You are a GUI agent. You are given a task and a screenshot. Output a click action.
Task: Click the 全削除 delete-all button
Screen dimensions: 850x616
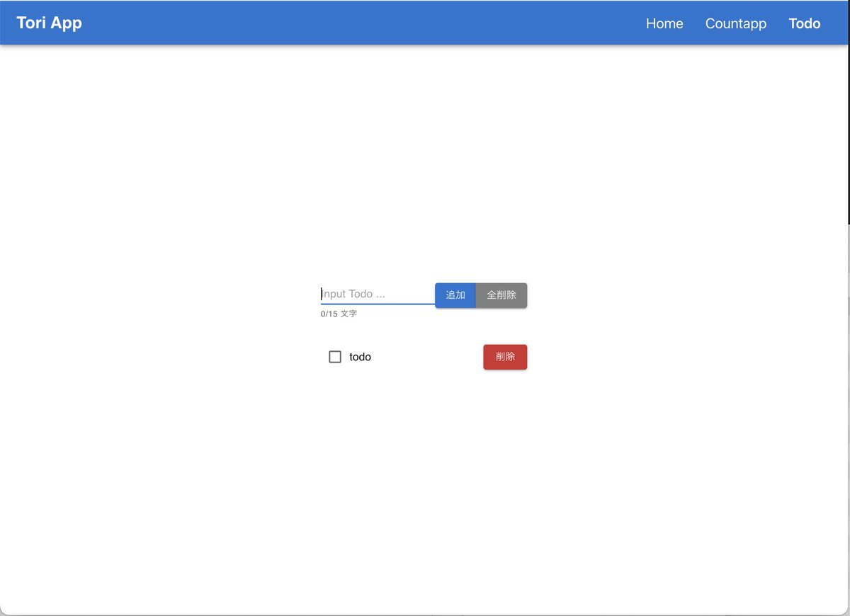click(x=501, y=295)
